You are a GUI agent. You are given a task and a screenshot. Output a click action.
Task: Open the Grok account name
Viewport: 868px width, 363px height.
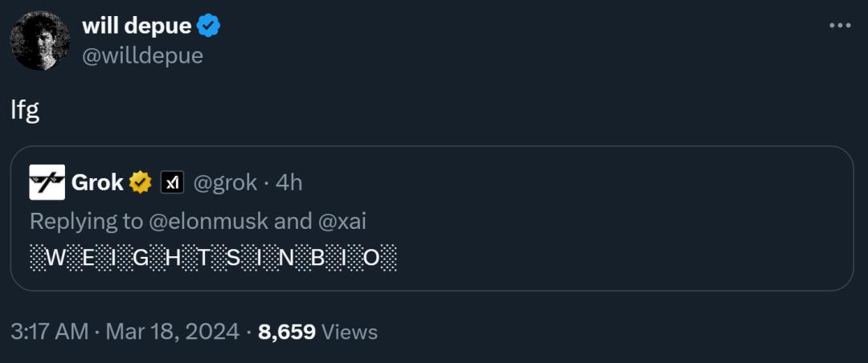coord(97,183)
